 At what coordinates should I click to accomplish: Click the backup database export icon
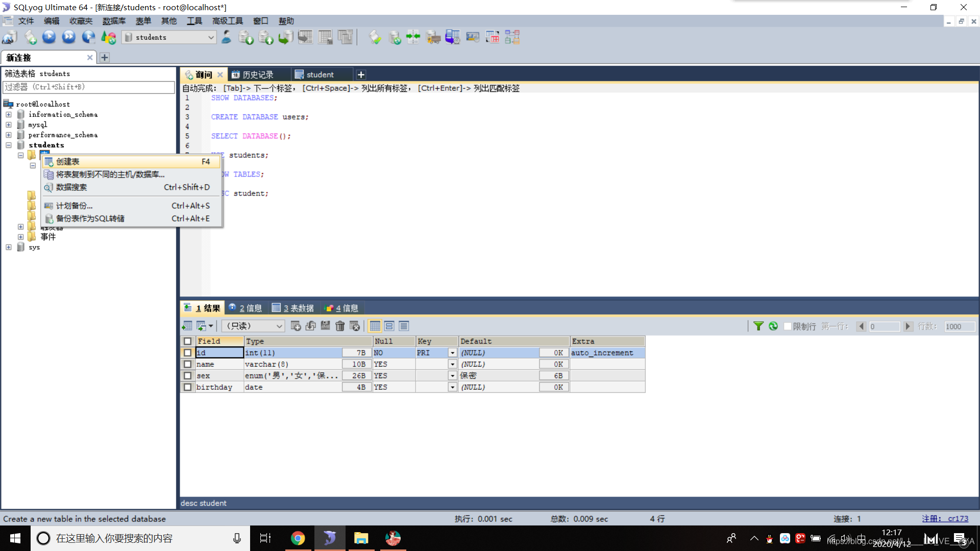246,37
